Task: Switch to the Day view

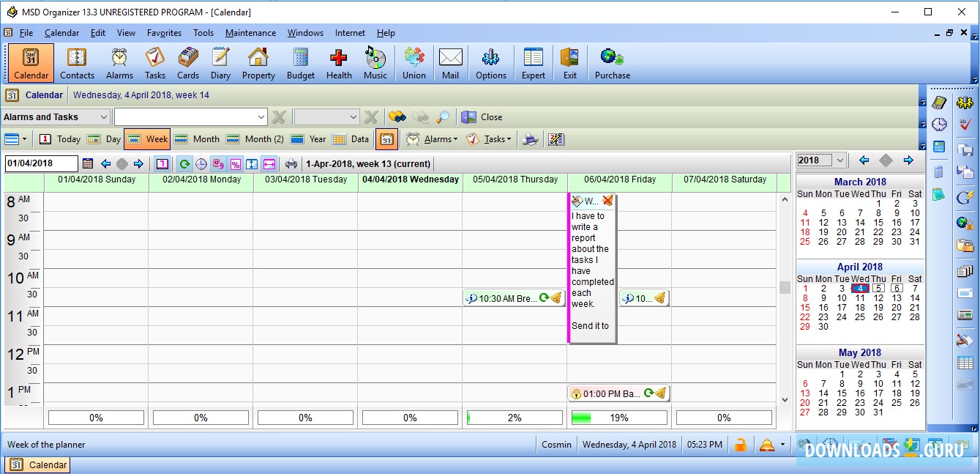Action: click(x=104, y=139)
